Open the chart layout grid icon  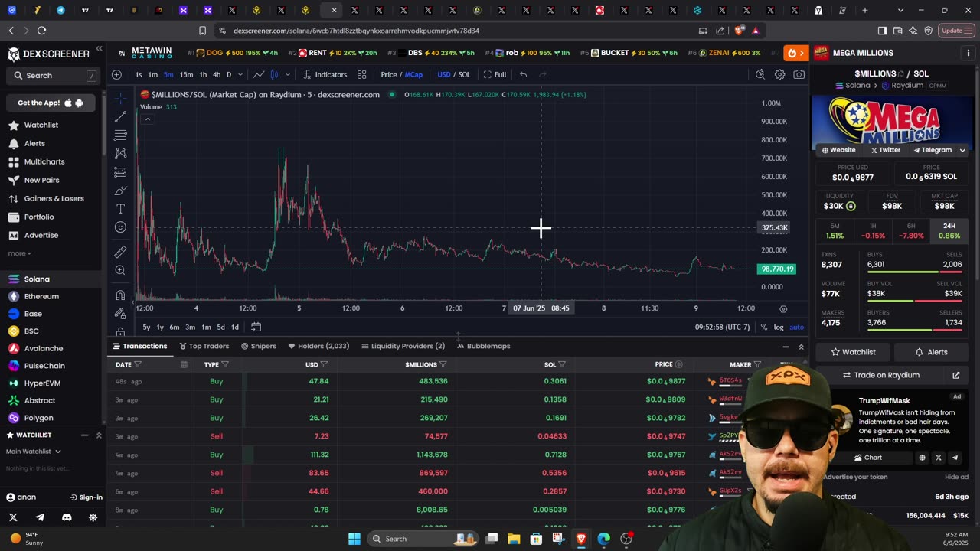[361, 74]
